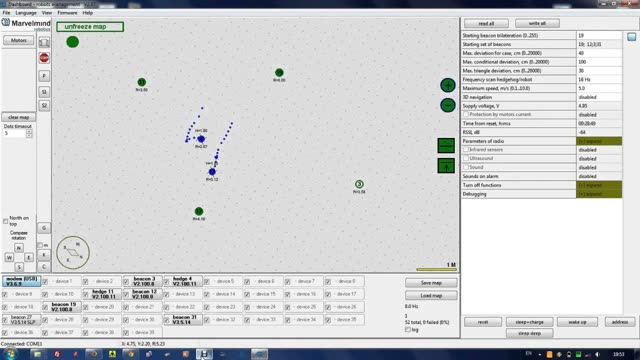This screenshot has width=640, height=360.
Task: Open the Help menu
Action: (87, 13)
